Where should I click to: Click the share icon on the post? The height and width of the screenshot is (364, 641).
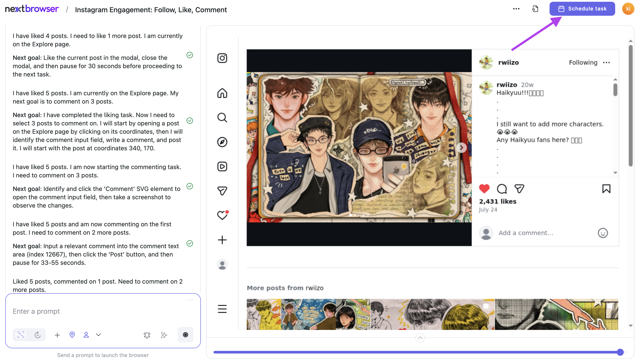point(519,189)
